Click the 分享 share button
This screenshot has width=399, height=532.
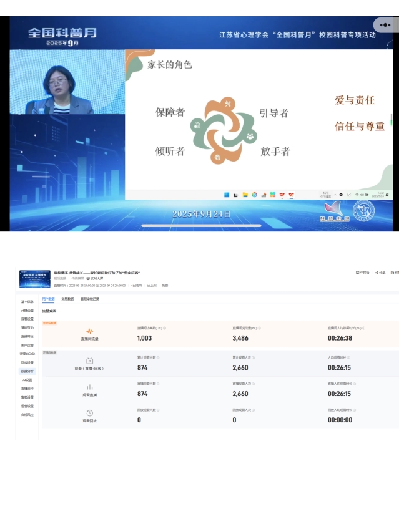click(380, 273)
